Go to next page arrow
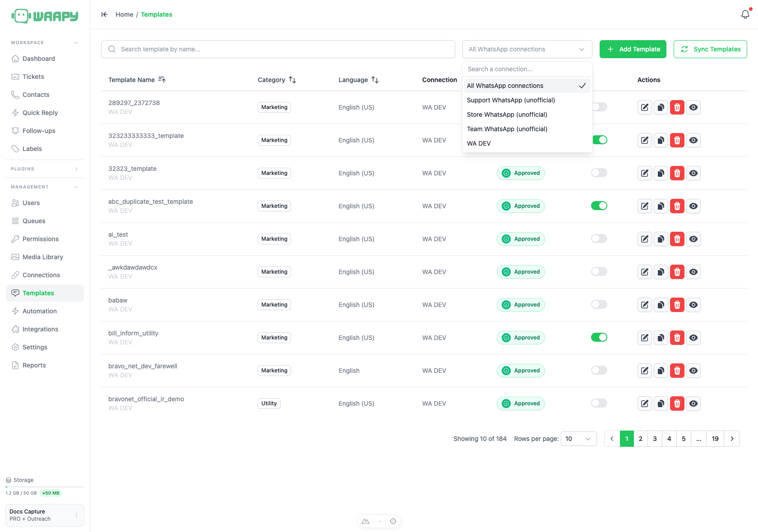This screenshot has height=532, width=758. tap(732, 439)
